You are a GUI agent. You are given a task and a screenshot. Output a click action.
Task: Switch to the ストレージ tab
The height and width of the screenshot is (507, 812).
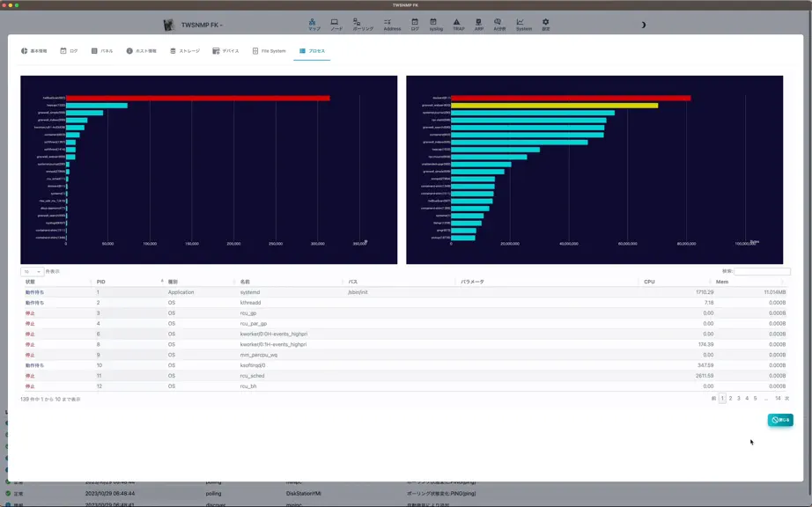(184, 51)
